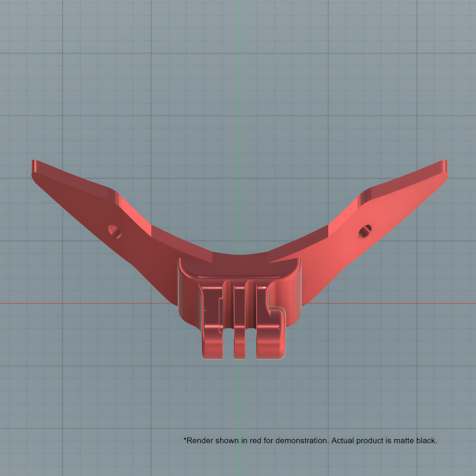Click the three-prong action camera mount

point(244,319)
